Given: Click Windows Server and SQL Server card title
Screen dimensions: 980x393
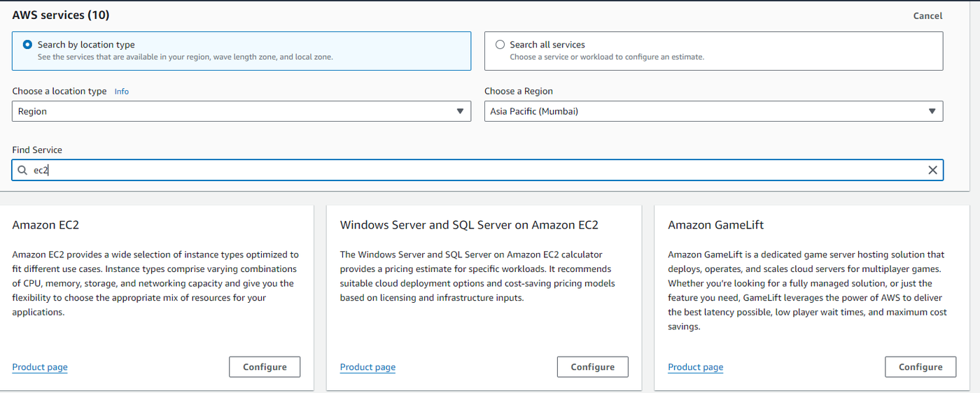Looking at the screenshot, I should click(469, 225).
